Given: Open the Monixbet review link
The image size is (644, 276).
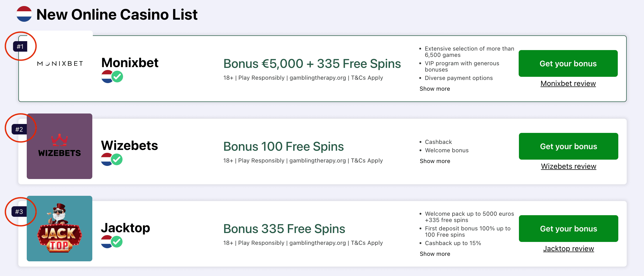Looking at the screenshot, I should pos(568,84).
